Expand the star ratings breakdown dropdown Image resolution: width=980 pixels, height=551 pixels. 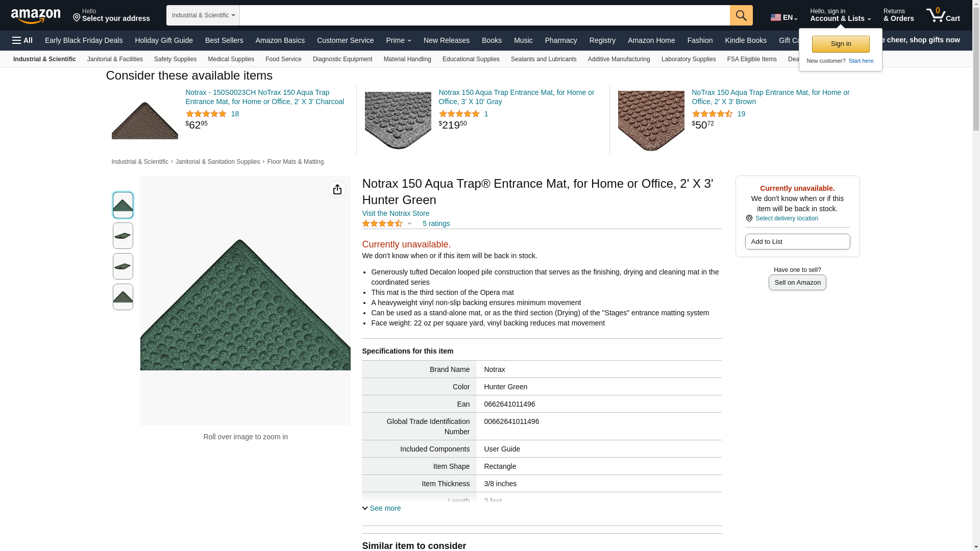pos(409,223)
